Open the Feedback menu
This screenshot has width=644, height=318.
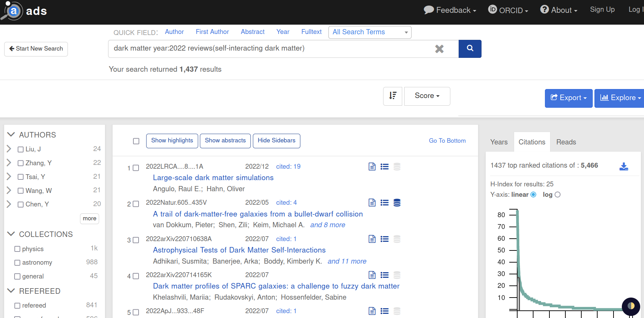click(450, 10)
